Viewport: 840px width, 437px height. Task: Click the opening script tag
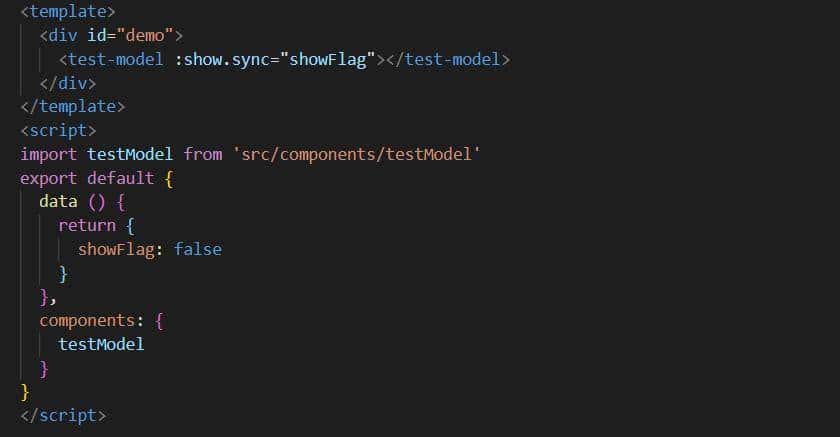tap(58, 130)
